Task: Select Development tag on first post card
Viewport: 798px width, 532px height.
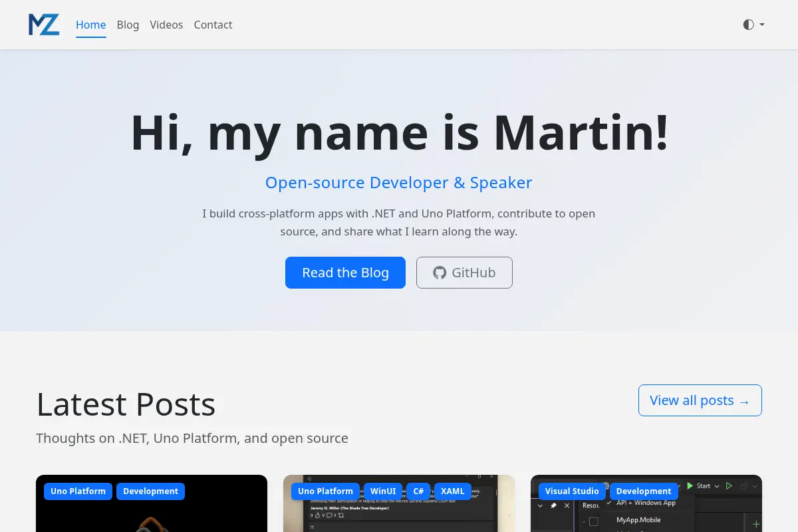Action: (150, 491)
